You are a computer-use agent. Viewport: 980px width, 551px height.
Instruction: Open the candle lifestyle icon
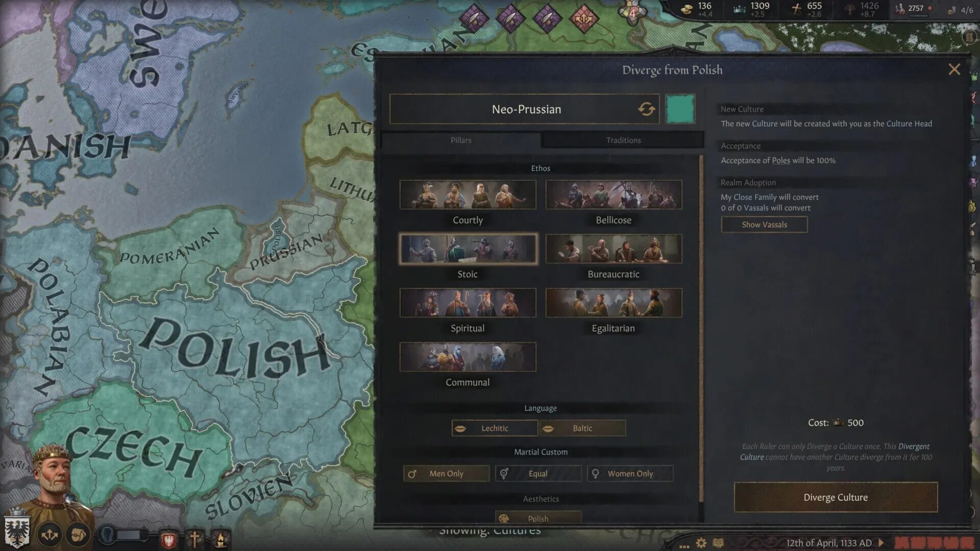point(220,538)
